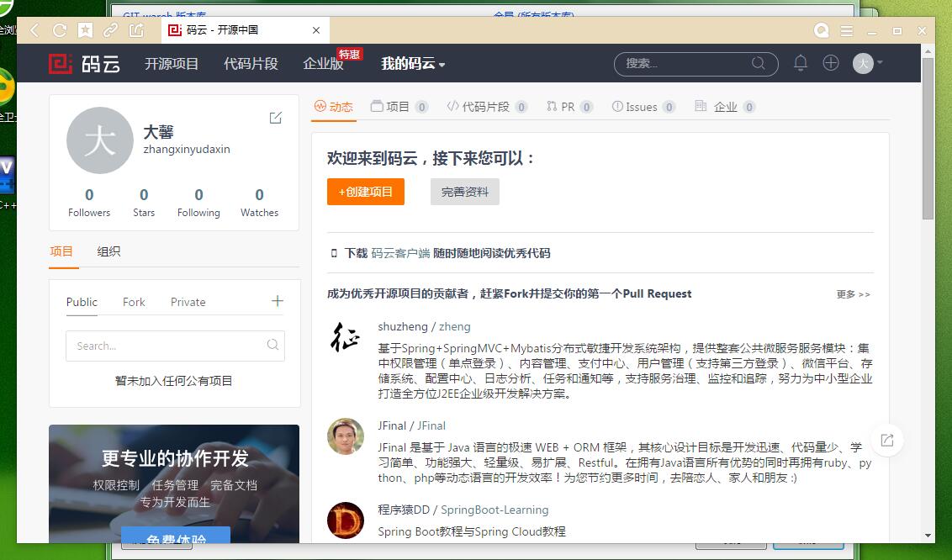Select the PR tab
This screenshot has height=560, width=952.
click(x=569, y=107)
